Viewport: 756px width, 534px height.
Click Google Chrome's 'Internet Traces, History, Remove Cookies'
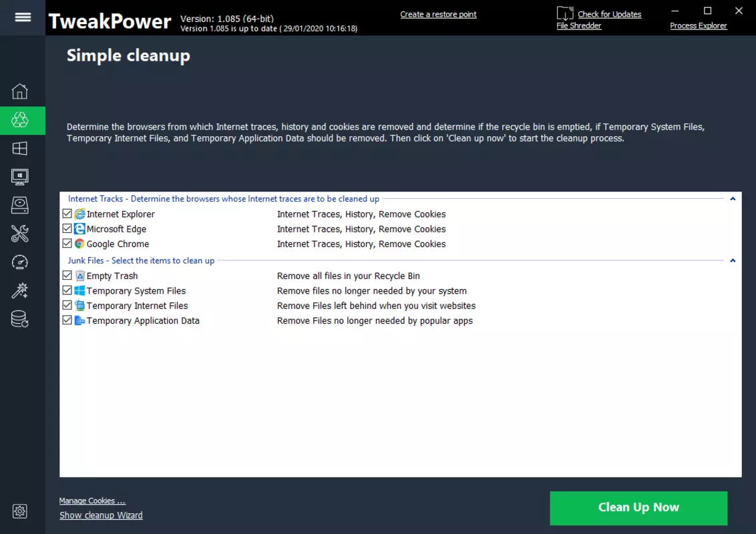click(361, 244)
